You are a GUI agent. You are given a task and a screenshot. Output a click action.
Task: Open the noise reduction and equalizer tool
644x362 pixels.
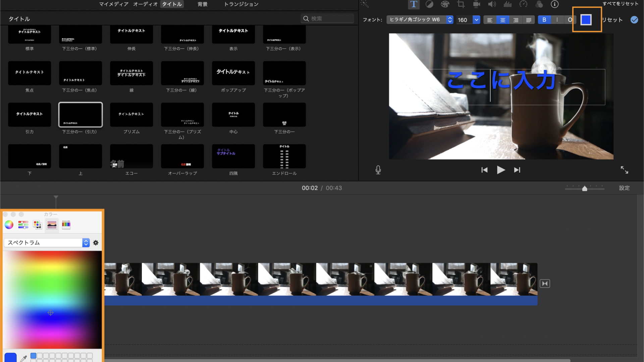507,4
